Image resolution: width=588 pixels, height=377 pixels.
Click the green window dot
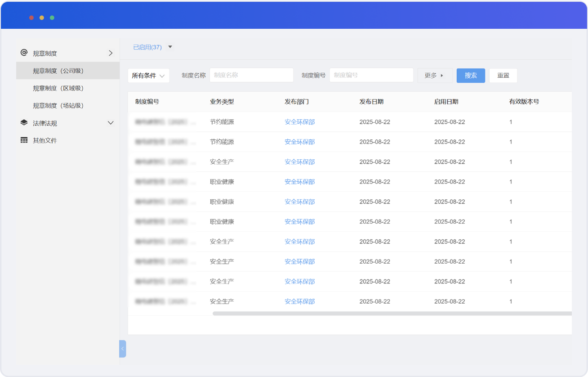click(52, 18)
